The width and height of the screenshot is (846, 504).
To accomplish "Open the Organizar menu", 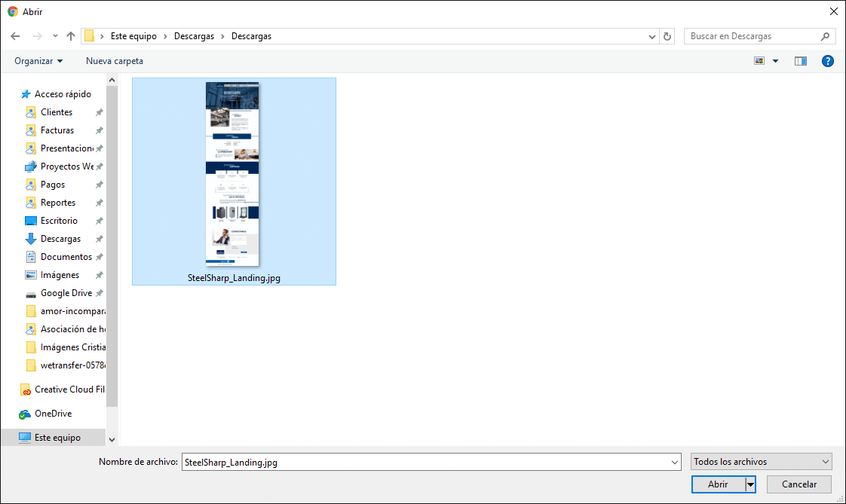I will [38, 61].
